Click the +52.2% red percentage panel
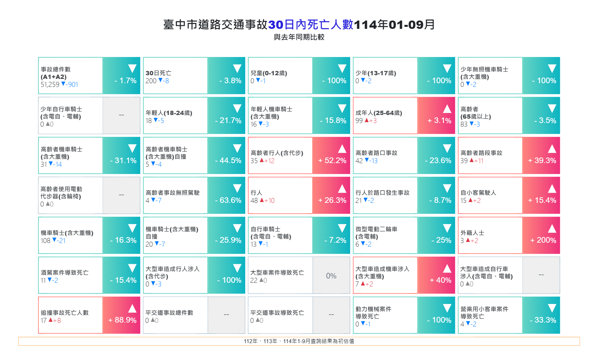 click(331, 156)
